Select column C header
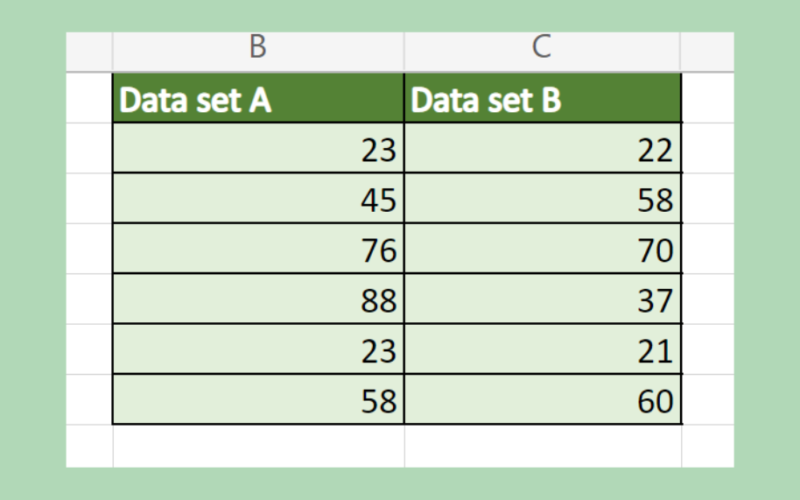 [542, 48]
